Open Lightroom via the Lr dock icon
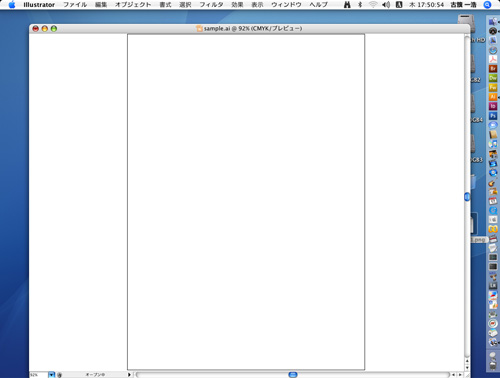The height and width of the screenshot is (378, 500). point(493,286)
